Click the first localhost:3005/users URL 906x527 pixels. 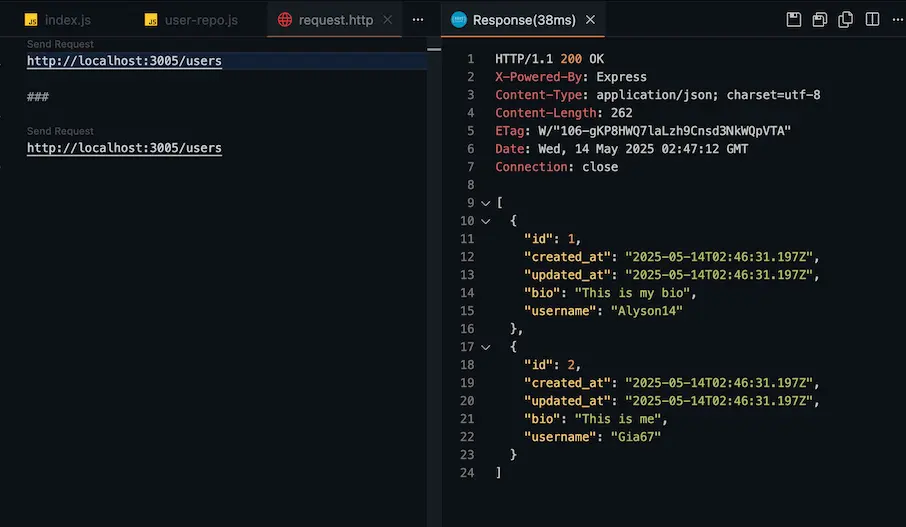(124, 61)
